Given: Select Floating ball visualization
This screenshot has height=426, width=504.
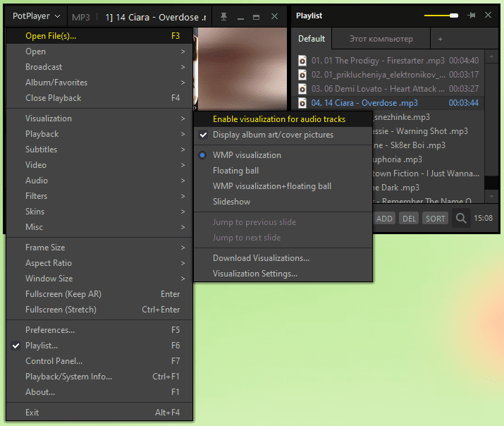Looking at the screenshot, I should pyautogui.click(x=283, y=171).
